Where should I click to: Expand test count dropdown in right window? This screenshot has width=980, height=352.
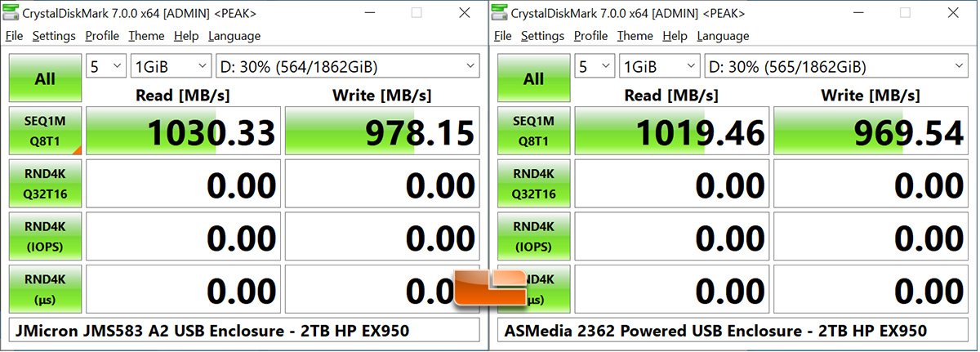point(595,67)
